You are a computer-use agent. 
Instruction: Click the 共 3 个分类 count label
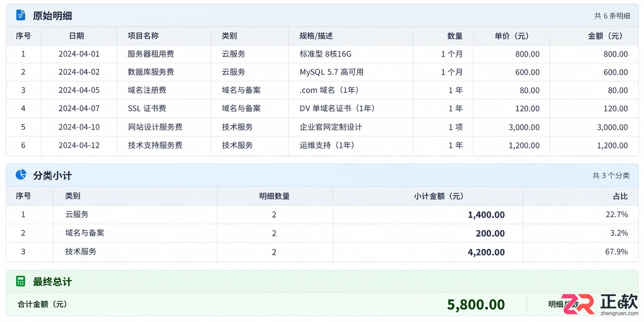tap(611, 175)
